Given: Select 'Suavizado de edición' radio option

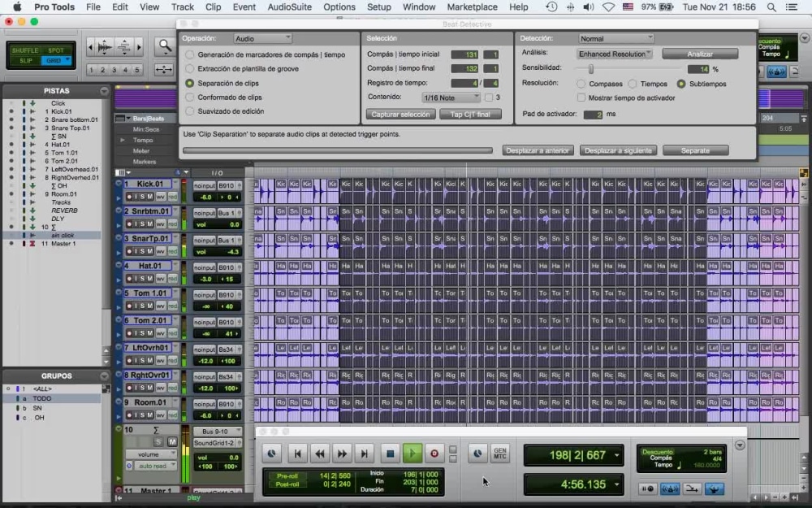Looking at the screenshot, I should (190, 111).
